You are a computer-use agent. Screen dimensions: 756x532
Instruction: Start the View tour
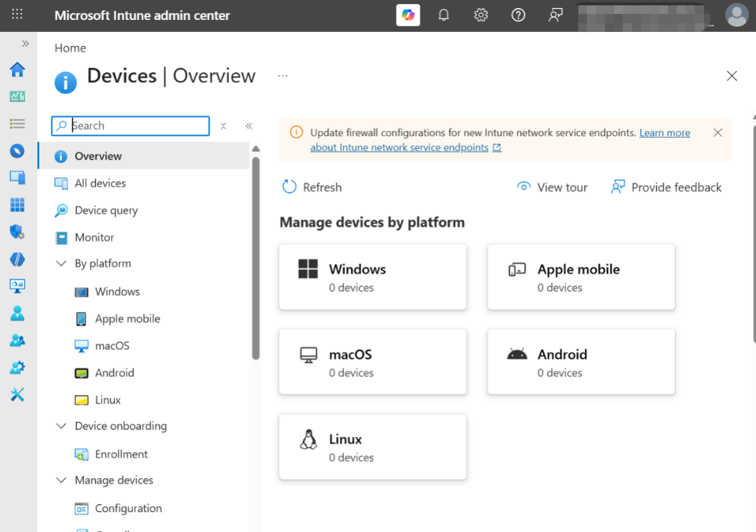(x=552, y=187)
